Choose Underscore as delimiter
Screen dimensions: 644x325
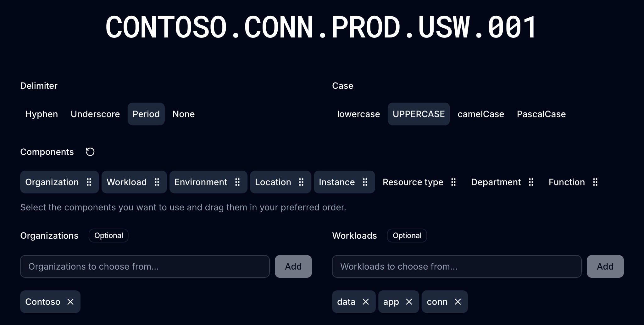[x=95, y=114]
